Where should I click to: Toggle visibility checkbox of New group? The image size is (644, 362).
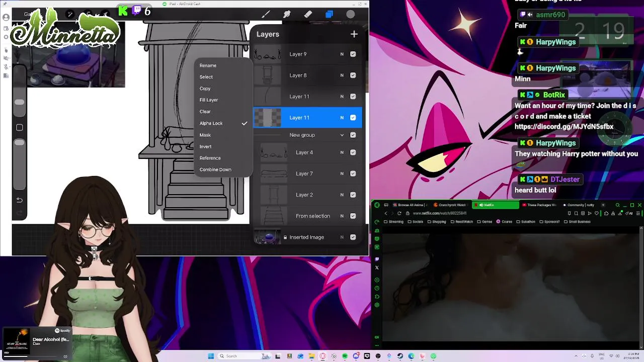[x=353, y=135]
